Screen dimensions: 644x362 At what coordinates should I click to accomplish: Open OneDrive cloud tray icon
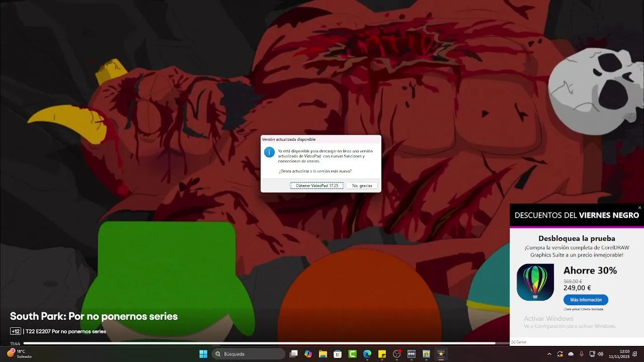coord(571,354)
